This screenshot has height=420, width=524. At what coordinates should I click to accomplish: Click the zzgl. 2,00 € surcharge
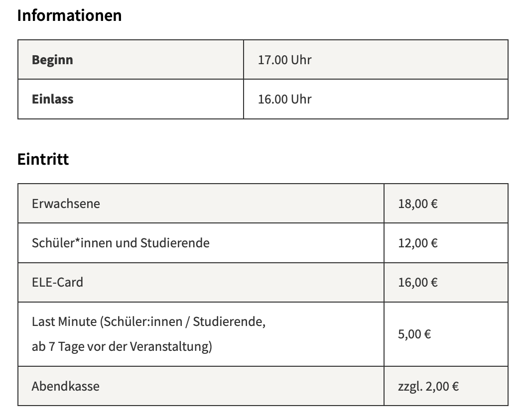coord(428,386)
